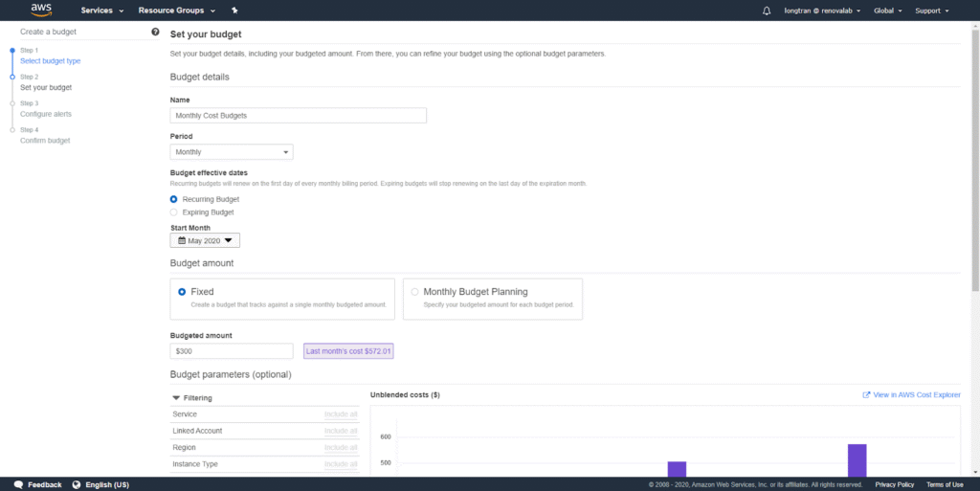Click the pin favorites star icon

coord(234,11)
